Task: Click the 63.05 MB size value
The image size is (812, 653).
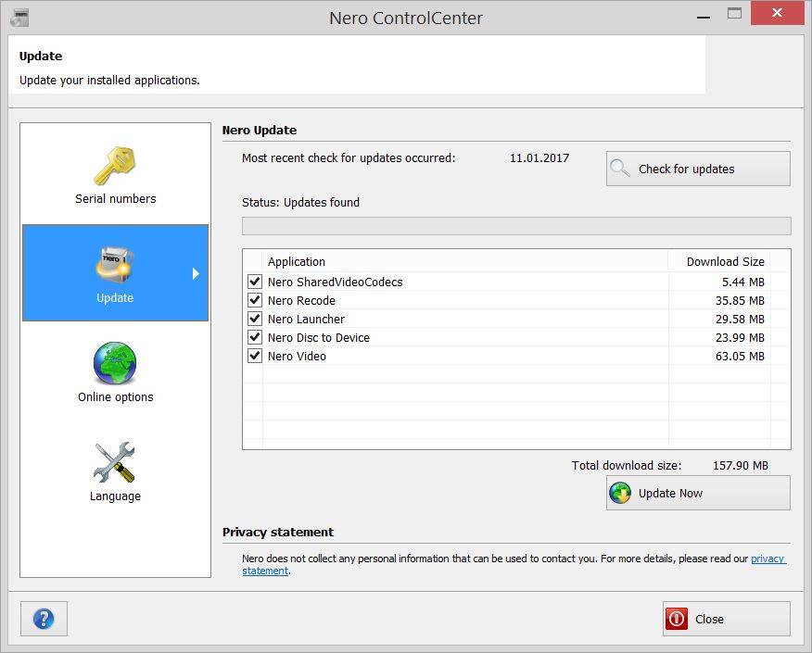Action: [x=740, y=357]
